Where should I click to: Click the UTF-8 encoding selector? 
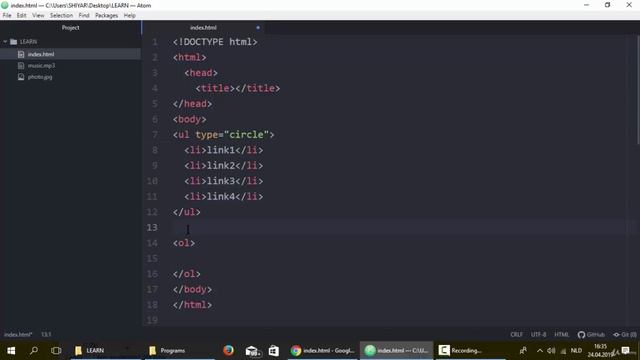[538, 335]
